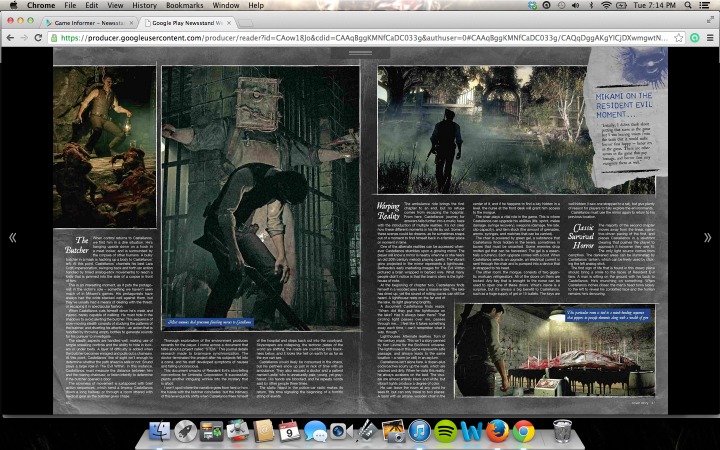The width and height of the screenshot is (720, 450).
Task: Open the Window menu
Action: (x=225, y=5)
